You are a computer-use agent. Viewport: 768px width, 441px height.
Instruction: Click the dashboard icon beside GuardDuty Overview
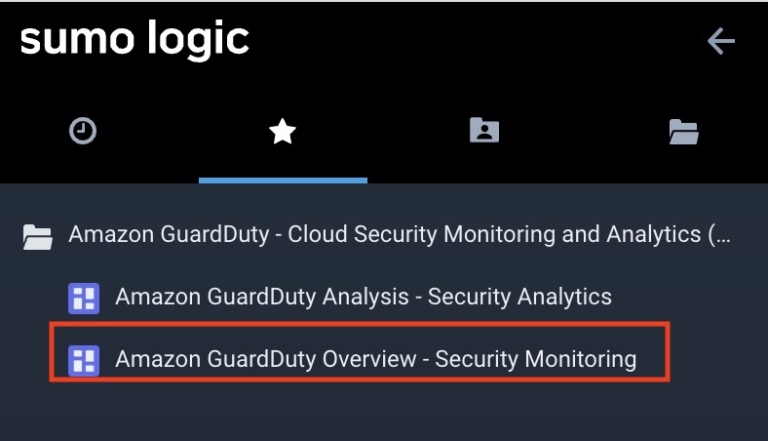click(82, 359)
